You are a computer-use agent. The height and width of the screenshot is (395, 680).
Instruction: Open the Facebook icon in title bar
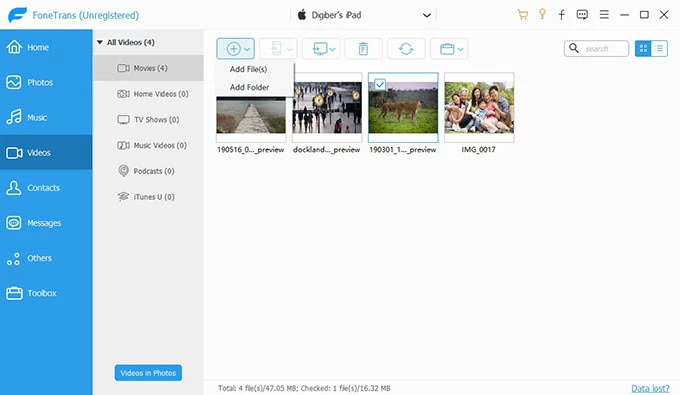pyautogui.click(x=562, y=15)
